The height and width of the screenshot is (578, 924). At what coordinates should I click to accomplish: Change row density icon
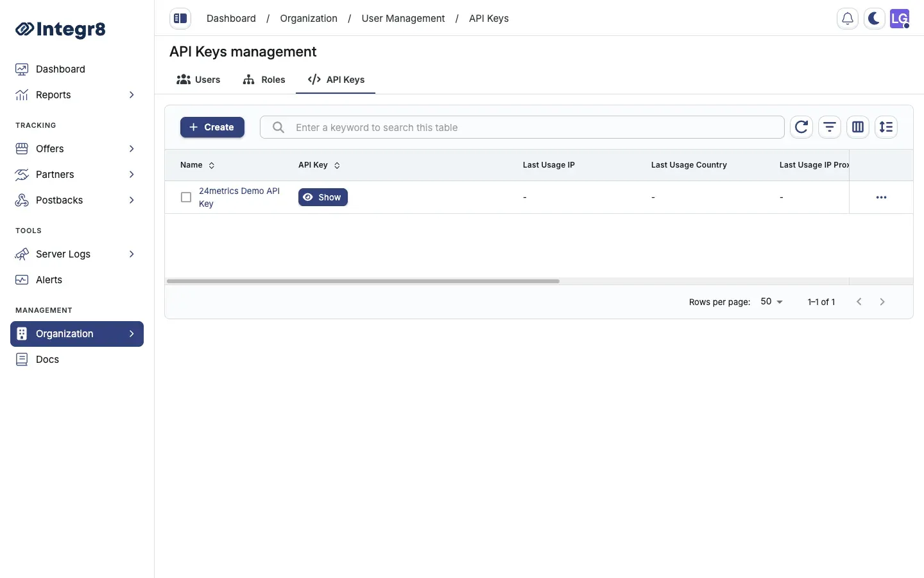point(886,127)
